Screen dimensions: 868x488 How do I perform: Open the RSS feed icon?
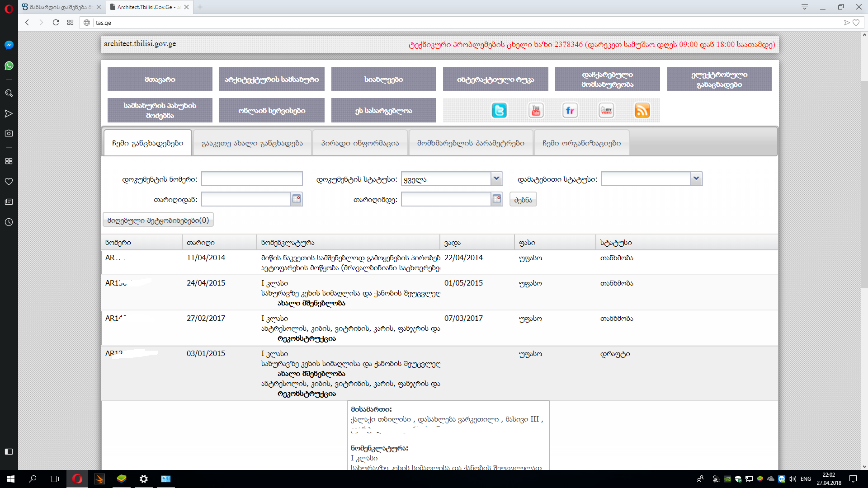(642, 110)
